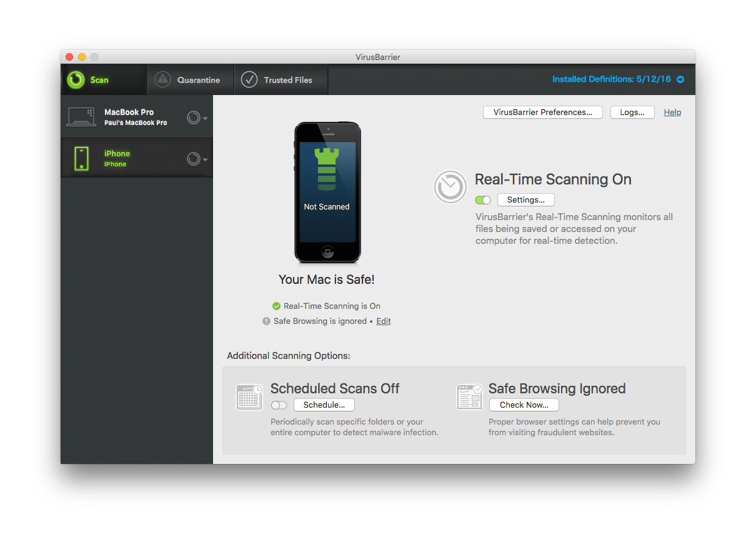This screenshot has width=756, height=544.
Task: Start scan using MacBook Pro scan circle
Action: tap(194, 118)
